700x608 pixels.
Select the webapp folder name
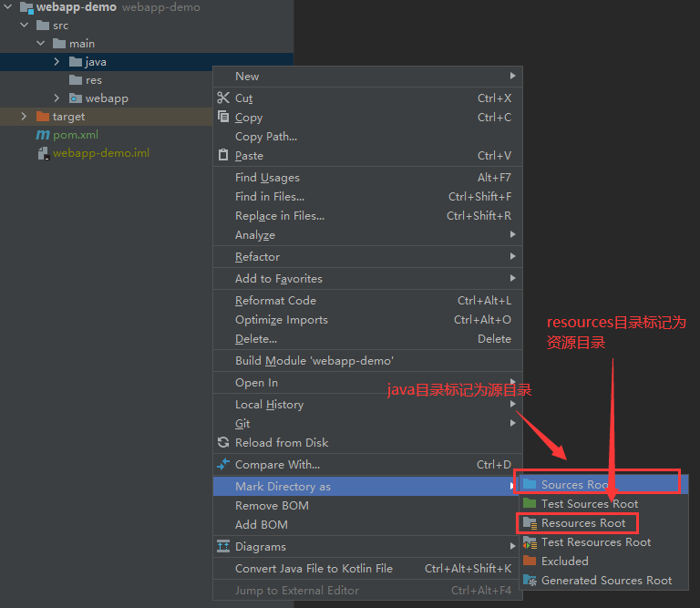107,98
